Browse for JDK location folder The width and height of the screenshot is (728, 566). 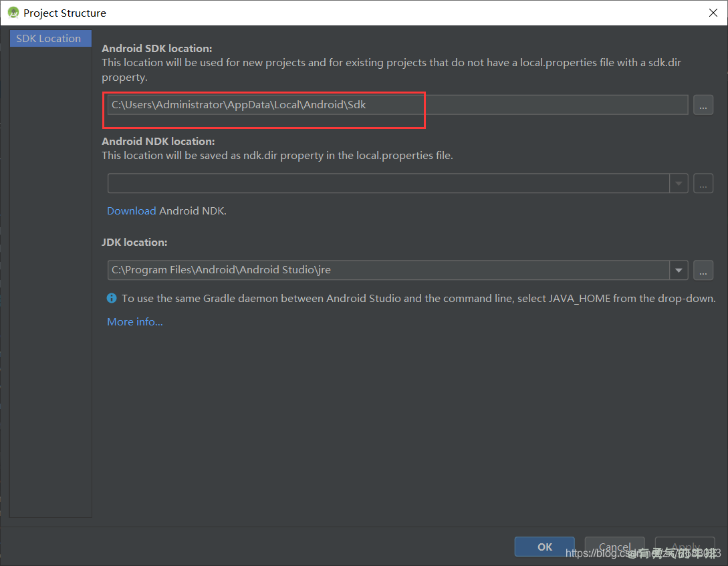pos(703,270)
